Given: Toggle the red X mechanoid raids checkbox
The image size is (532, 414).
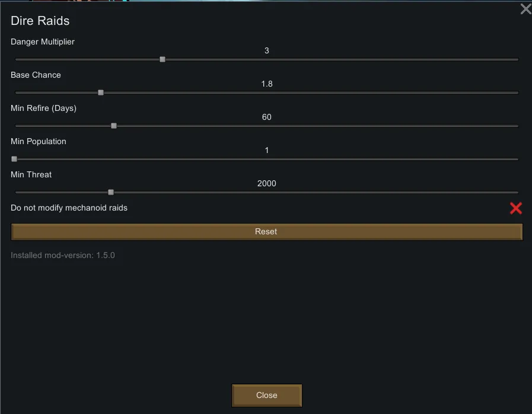Looking at the screenshot, I should coord(516,208).
